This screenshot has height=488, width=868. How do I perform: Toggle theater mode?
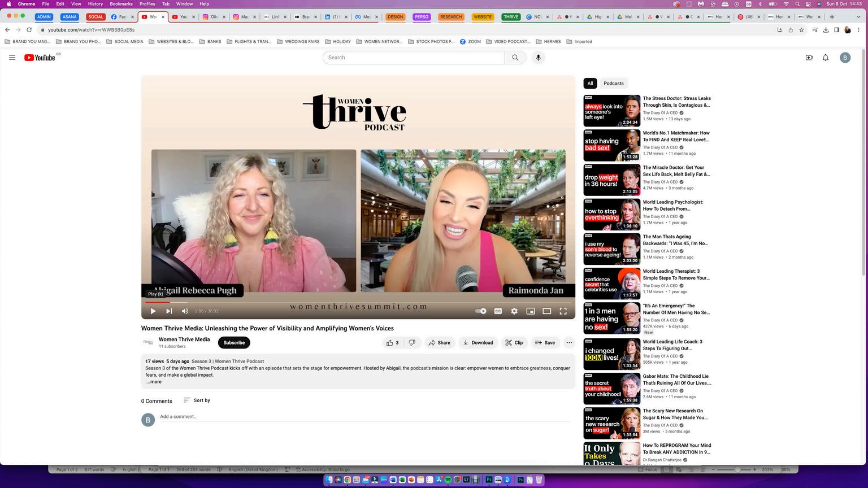coord(547,311)
